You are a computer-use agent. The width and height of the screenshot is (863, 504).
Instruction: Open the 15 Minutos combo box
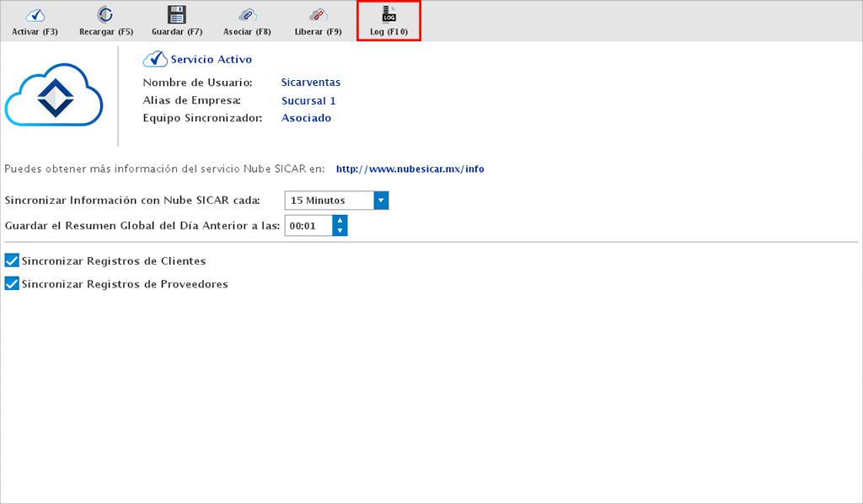point(329,201)
